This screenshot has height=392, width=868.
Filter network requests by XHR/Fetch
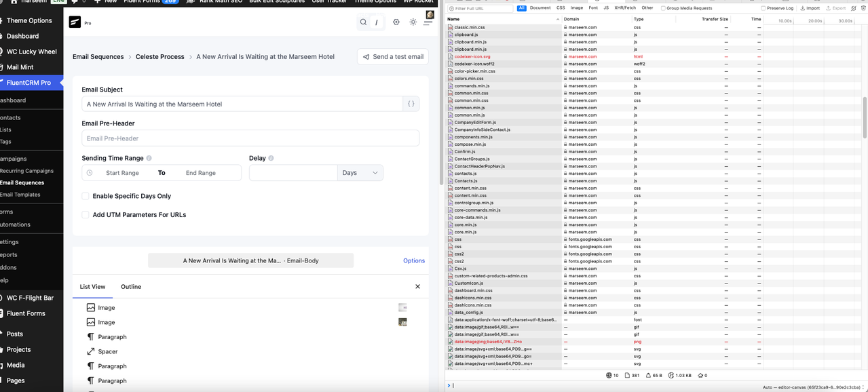click(625, 8)
